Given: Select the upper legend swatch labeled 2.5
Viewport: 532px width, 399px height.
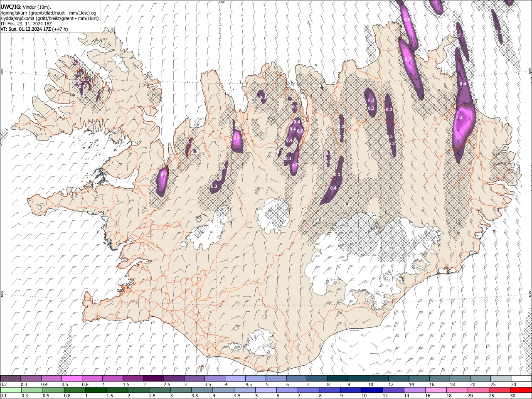Looking at the screenshot, I should pos(173,378).
